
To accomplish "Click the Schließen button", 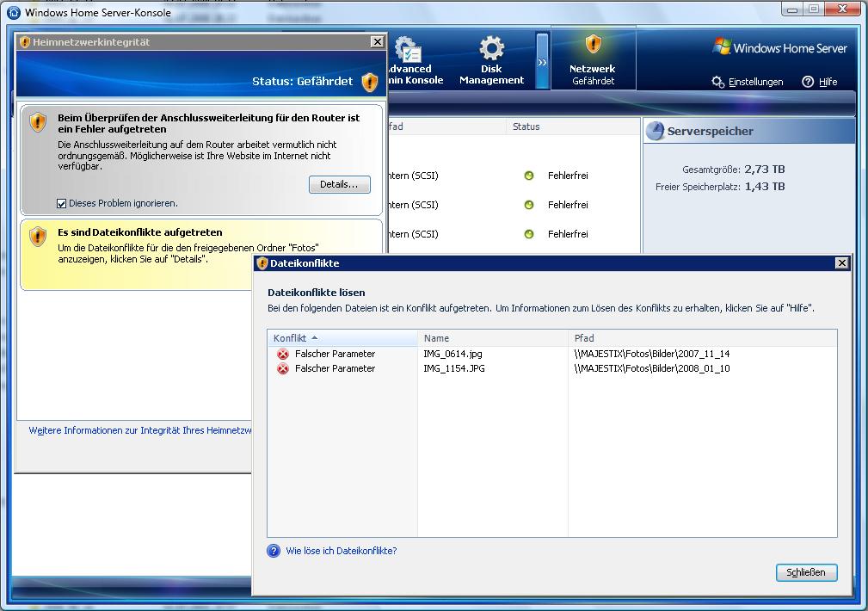I will [x=806, y=572].
